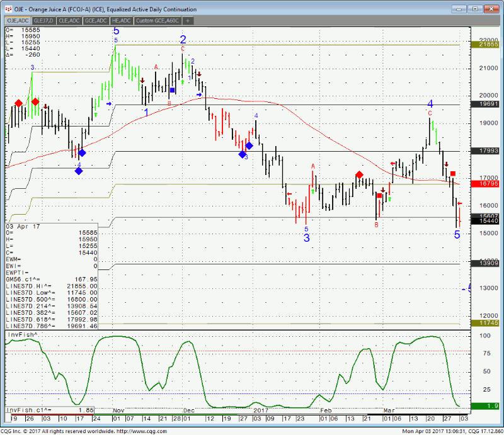Screen dimensions: 504x435
Task: Close the OJE chart window
Action: pos(491,9)
